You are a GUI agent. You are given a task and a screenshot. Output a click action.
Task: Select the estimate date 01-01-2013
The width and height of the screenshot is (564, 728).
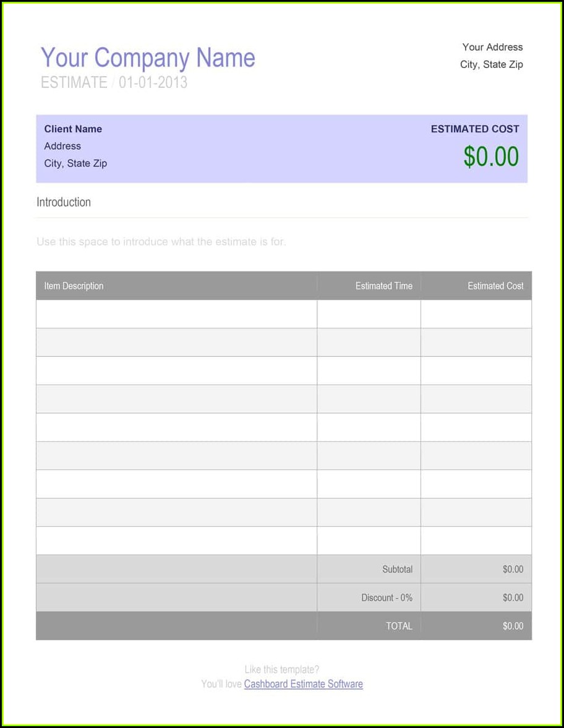pos(153,82)
